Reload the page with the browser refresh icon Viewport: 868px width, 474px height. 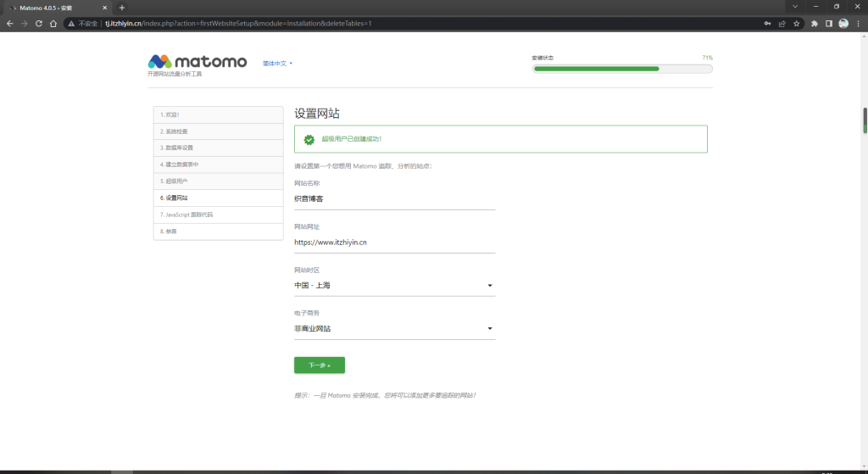coord(38,24)
